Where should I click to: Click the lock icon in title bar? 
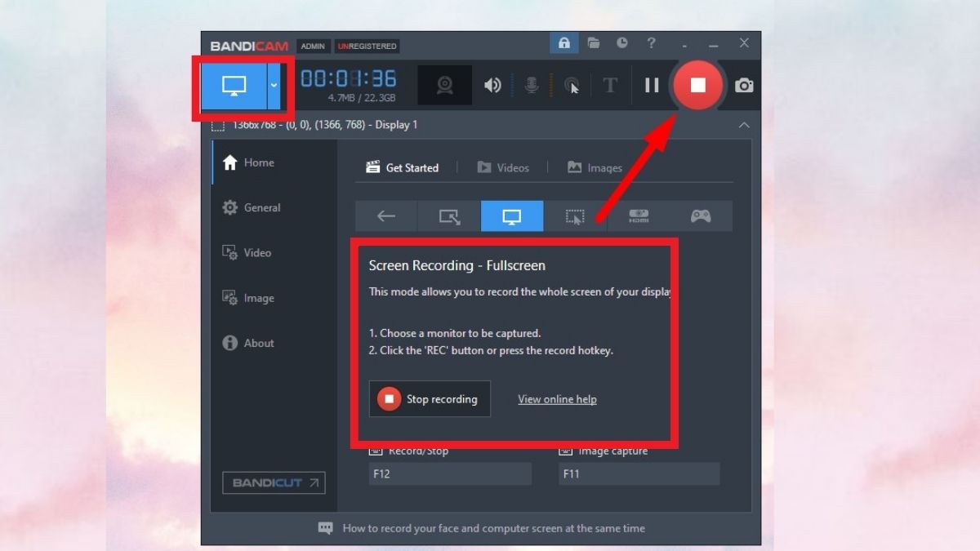(x=564, y=43)
